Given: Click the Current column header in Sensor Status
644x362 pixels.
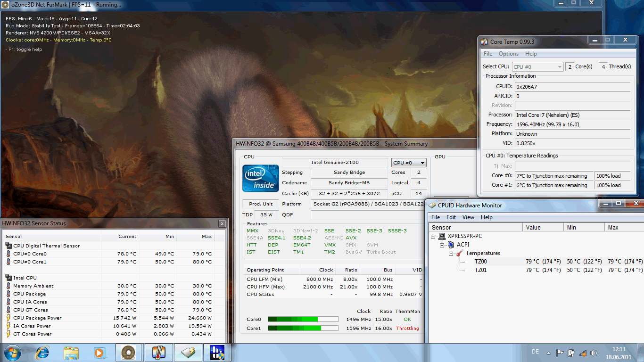Looking at the screenshot, I should click(120, 236).
